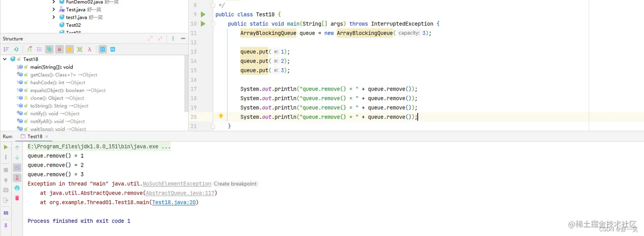644x236 pixels.
Task: Expand Test.java in project tree
Action: point(54,9)
